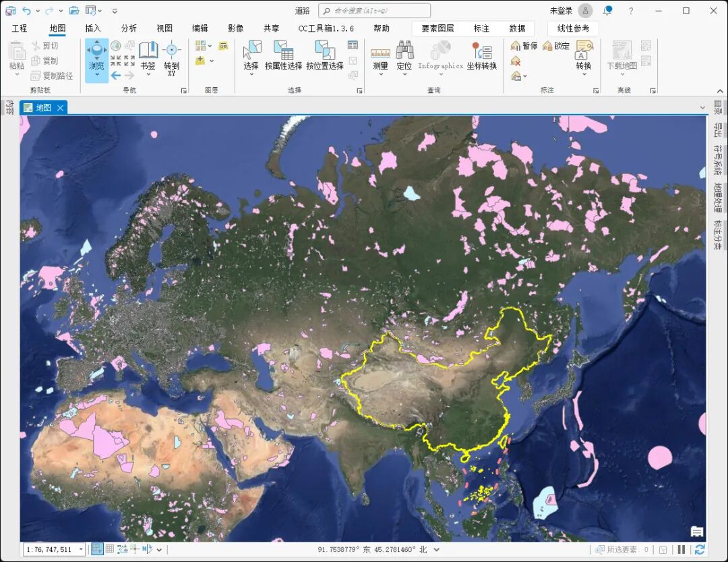Image resolution: width=728 pixels, height=562 pixels.
Task: Refresh the map view in status bar
Action: [x=700, y=550]
